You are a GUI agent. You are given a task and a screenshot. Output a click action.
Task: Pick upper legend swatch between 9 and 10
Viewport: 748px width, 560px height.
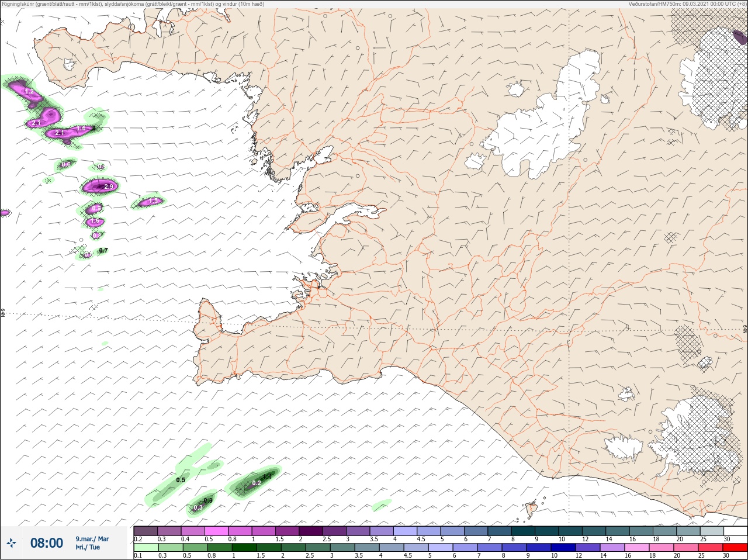pos(547,531)
